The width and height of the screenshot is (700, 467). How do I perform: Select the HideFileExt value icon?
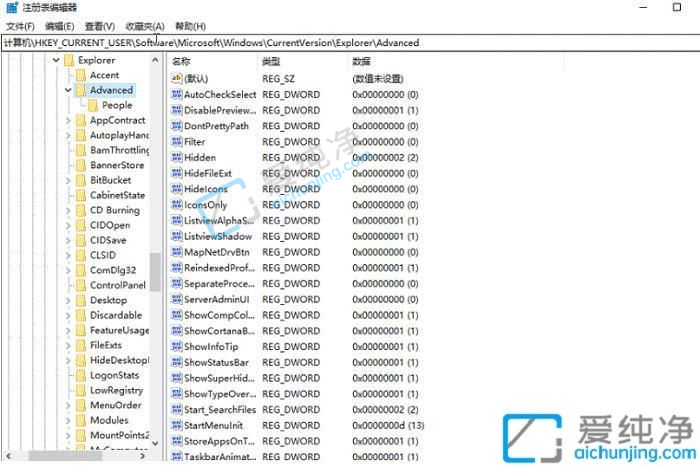177,173
